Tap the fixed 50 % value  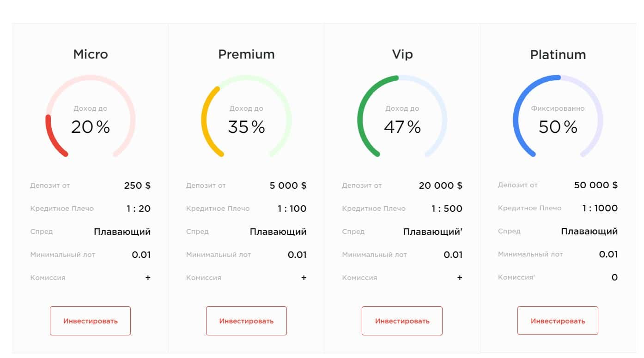coord(558,127)
